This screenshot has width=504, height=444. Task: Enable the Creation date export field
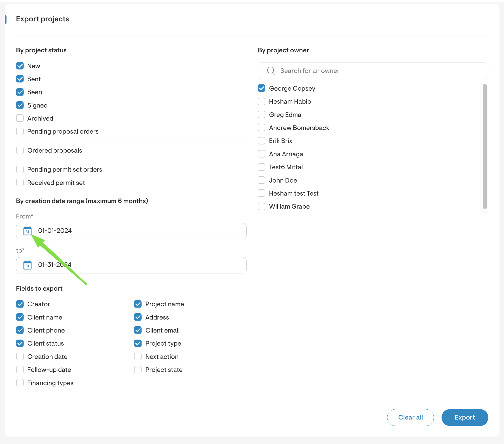pyautogui.click(x=20, y=356)
